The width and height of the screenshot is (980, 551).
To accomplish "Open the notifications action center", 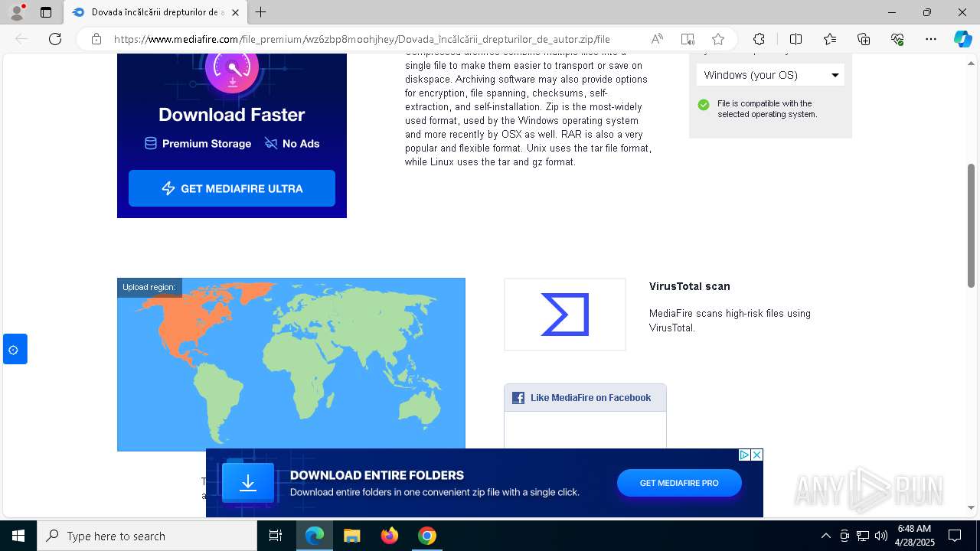I will [955, 536].
